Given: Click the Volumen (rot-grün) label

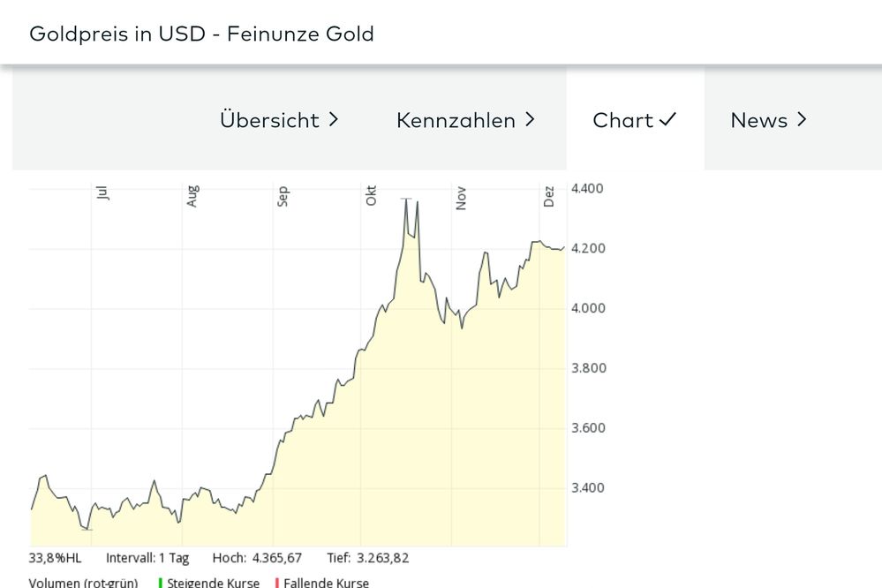Looking at the screenshot, I should coord(83,583).
